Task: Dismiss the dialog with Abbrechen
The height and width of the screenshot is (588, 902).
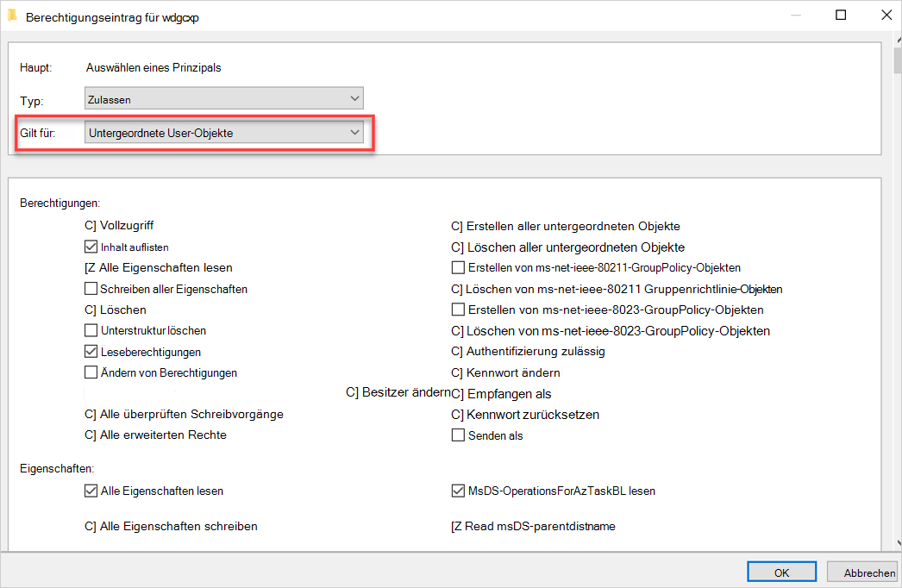Action: 863,571
